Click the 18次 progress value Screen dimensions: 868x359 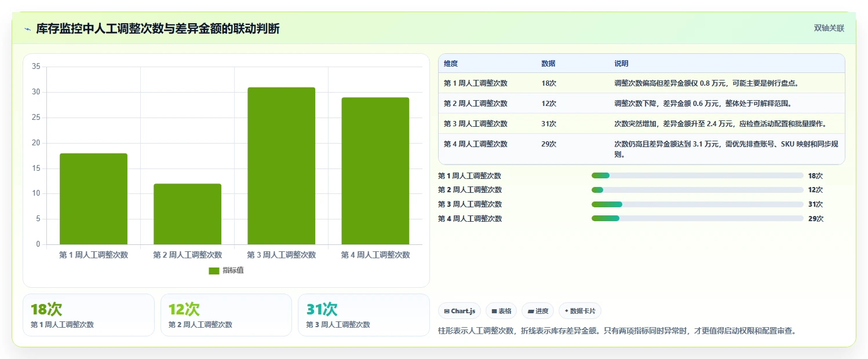815,176
